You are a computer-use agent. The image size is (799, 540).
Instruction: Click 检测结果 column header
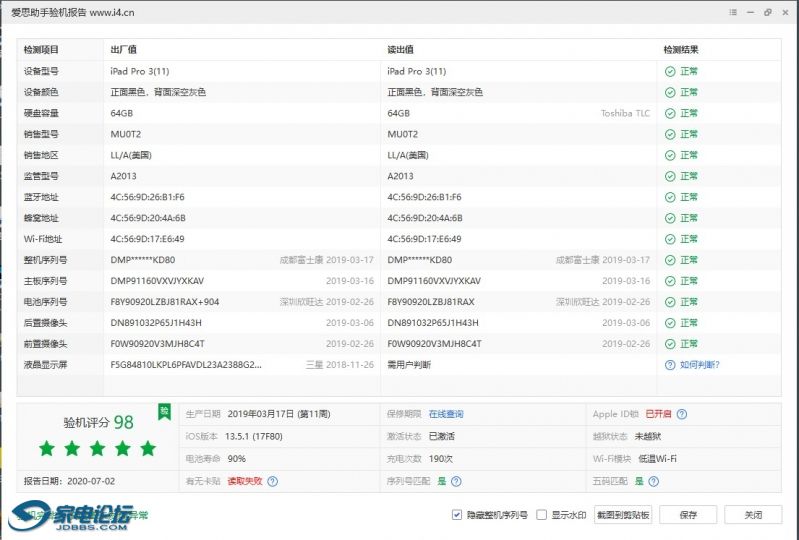pos(681,50)
